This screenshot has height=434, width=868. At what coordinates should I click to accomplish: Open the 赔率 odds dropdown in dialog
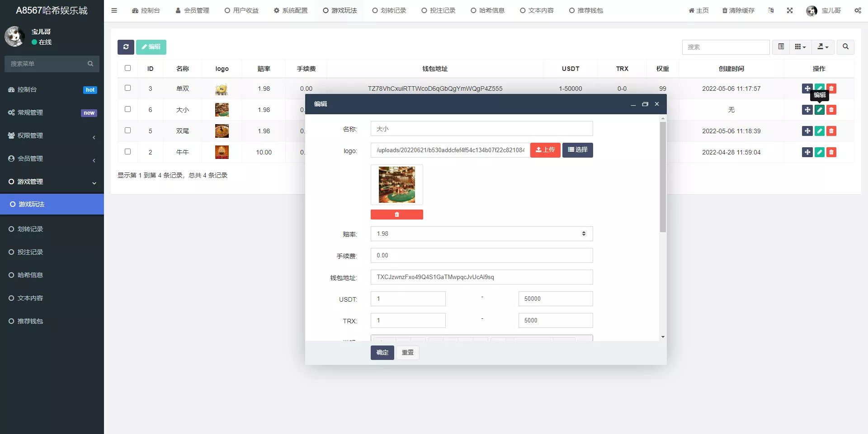point(583,233)
